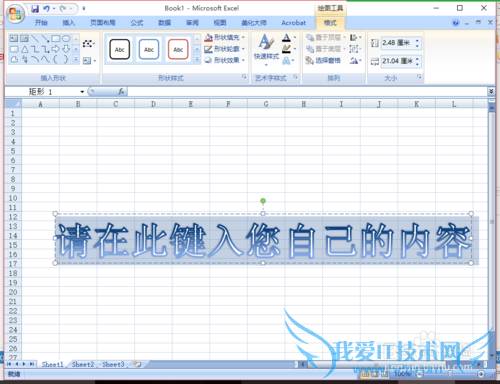Viewport: 500px width, 384px height.
Task: Expand the formula bar
Action: click(491, 91)
